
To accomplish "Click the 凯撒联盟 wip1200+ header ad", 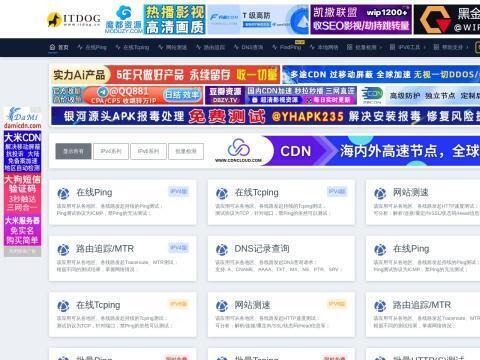I will coord(361,19).
